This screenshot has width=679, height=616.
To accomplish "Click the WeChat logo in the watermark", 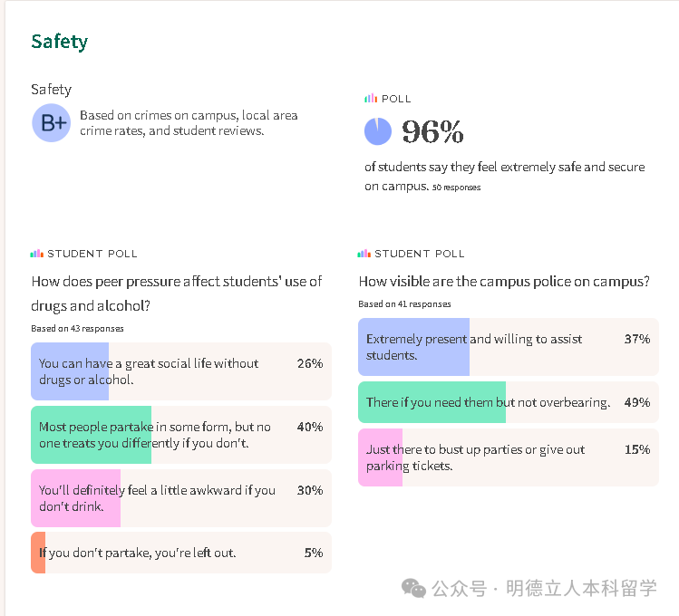I will [413, 589].
